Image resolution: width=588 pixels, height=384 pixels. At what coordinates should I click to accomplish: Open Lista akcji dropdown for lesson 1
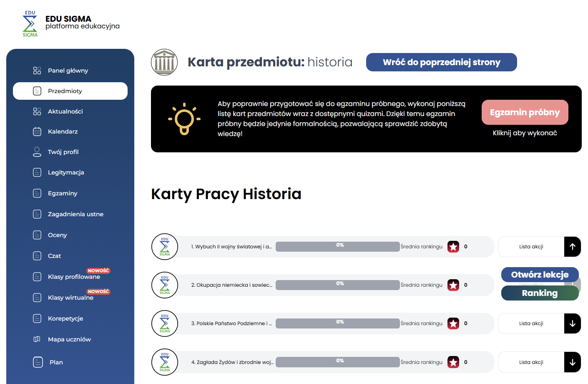click(x=531, y=247)
